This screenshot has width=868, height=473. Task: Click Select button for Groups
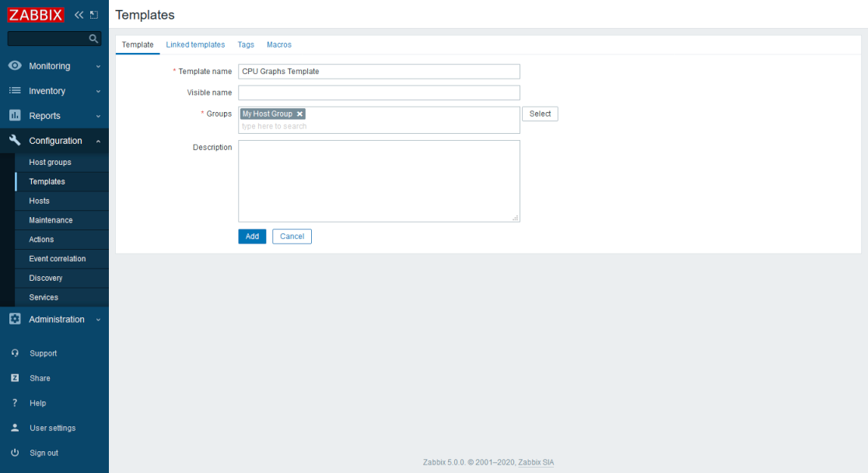coord(540,114)
